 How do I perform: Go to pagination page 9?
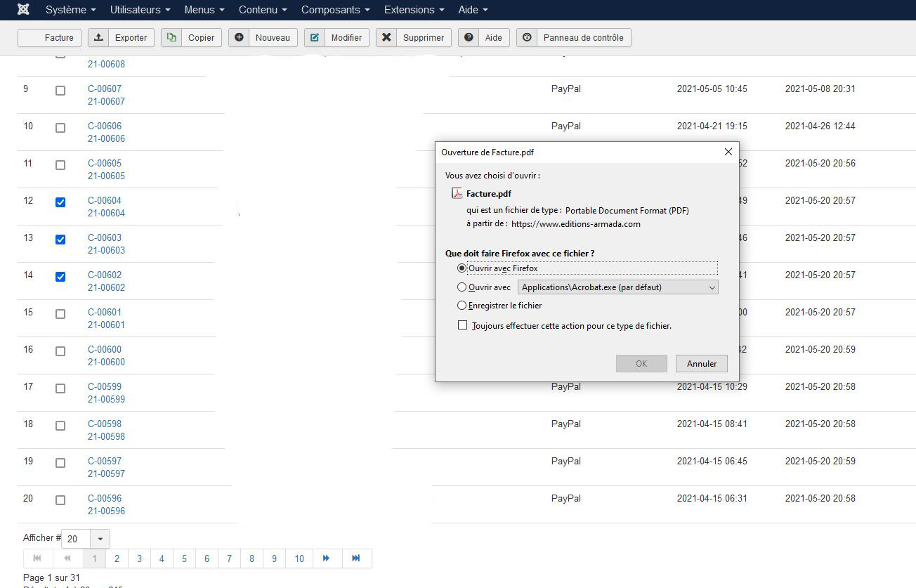(x=274, y=558)
